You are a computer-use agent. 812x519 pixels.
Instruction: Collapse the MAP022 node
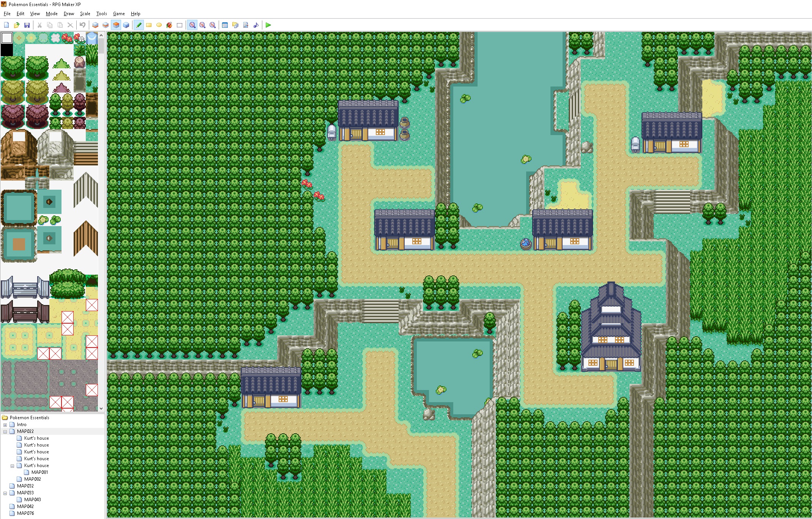coord(4,431)
